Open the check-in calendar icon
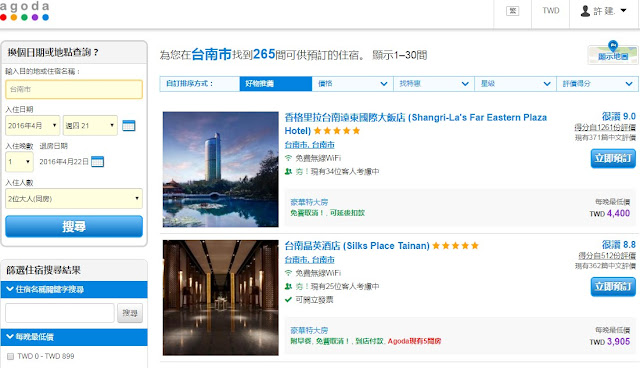640x368 pixels. (x=129, y=126)
